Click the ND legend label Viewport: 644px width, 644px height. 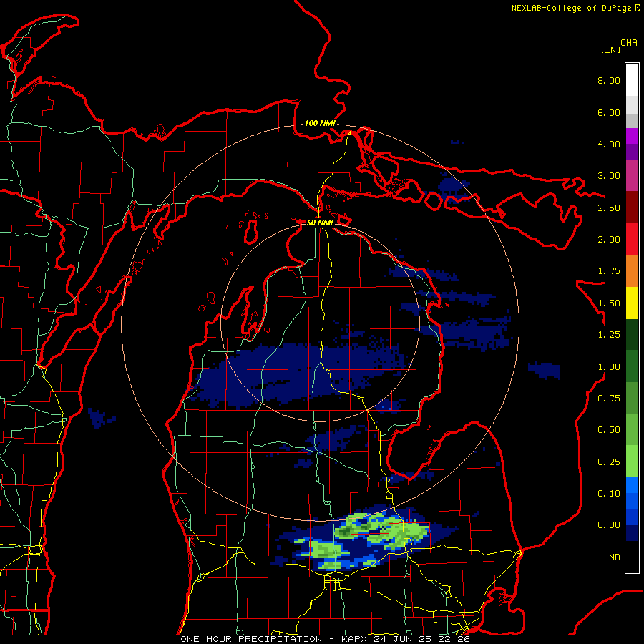click(x=615, y=557)
